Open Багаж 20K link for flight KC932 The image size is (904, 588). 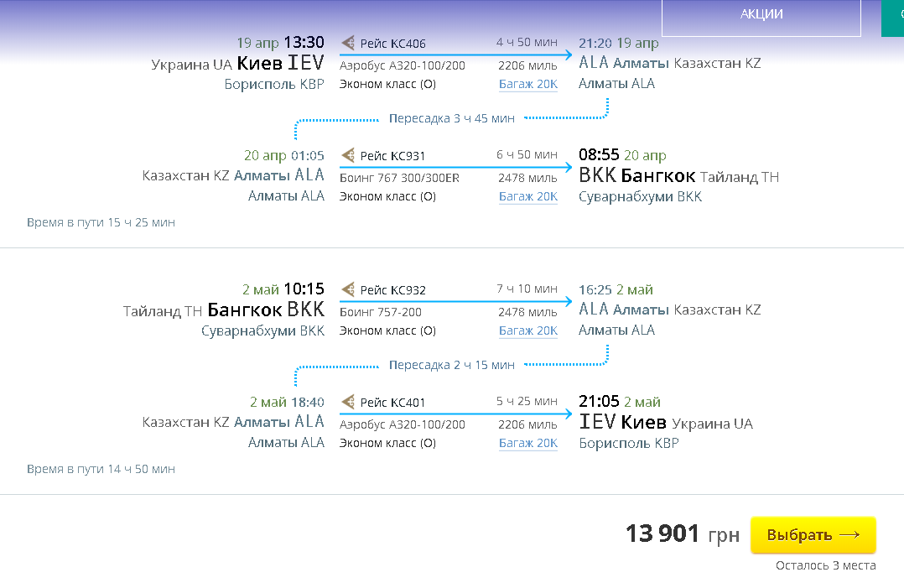coord(528,330)
